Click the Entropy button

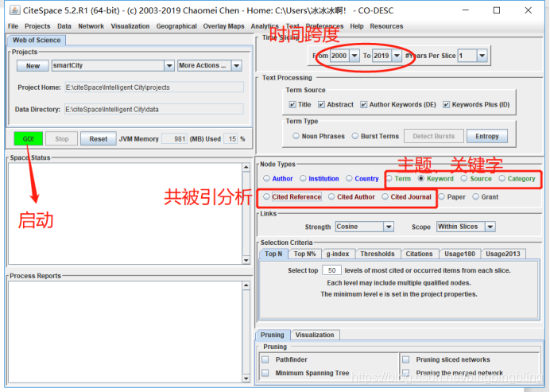point(487,136)
